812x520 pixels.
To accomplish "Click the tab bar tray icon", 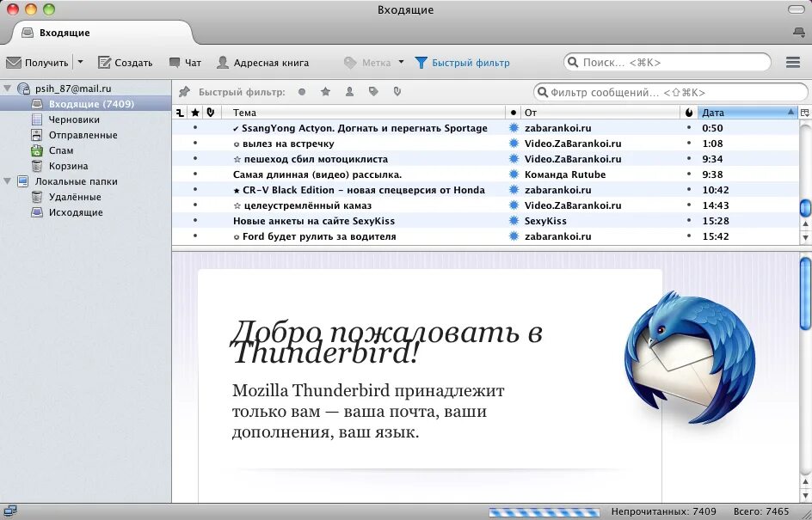I will 799,33.
